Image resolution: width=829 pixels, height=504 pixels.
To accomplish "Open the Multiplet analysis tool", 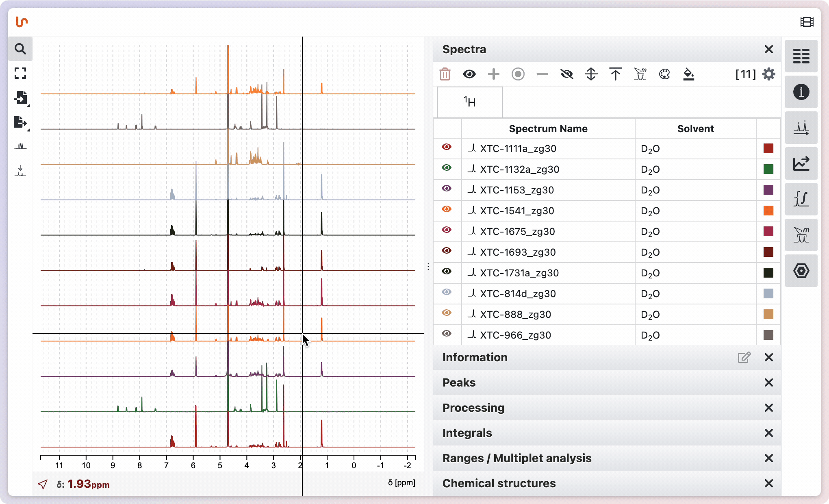I will 801,235.
